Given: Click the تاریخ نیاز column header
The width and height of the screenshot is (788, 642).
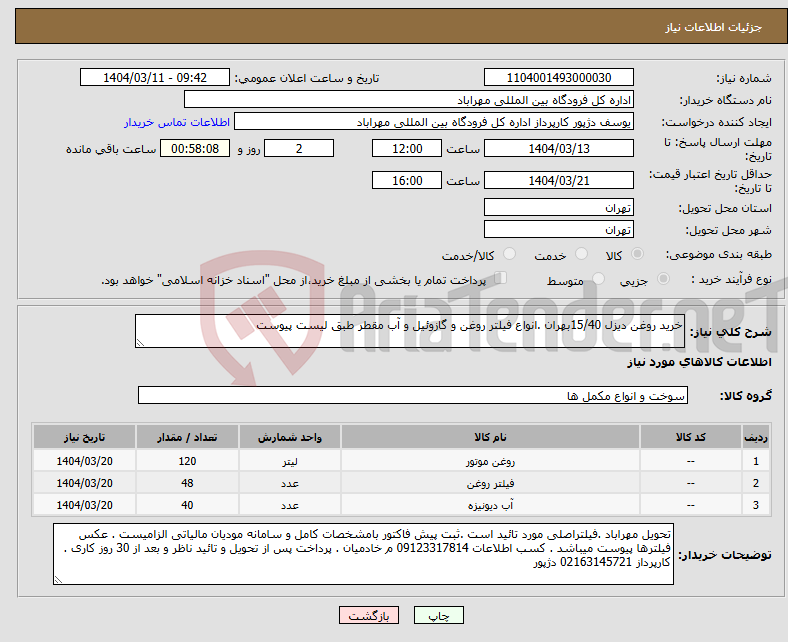Looking at the screenshot, I should (x=84, y=437).
